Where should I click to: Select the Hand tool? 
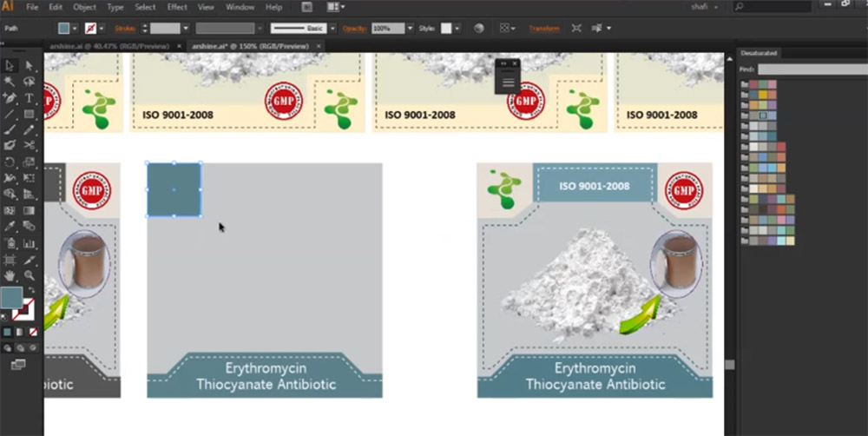coord(10,274)
